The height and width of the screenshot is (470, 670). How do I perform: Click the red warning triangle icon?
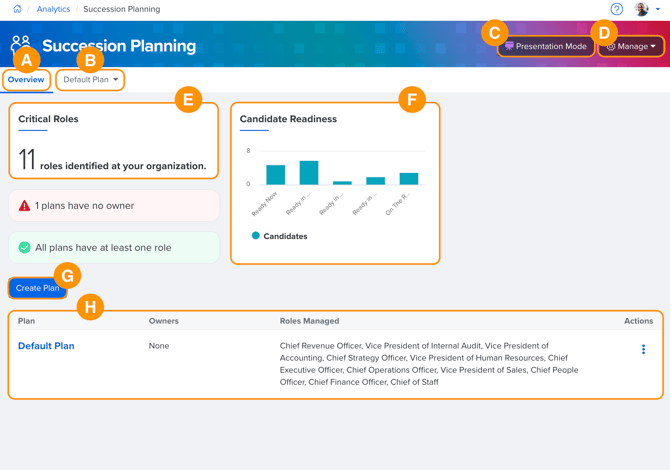pyautogui.click(x=24, y=206)
